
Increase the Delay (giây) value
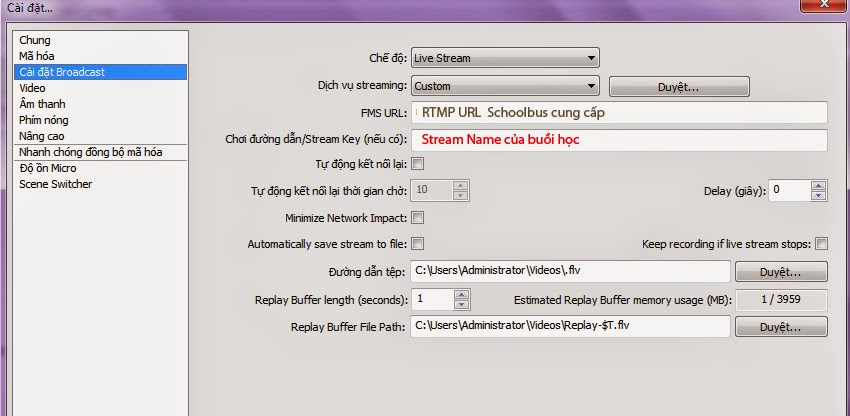[x=819, y=185]
